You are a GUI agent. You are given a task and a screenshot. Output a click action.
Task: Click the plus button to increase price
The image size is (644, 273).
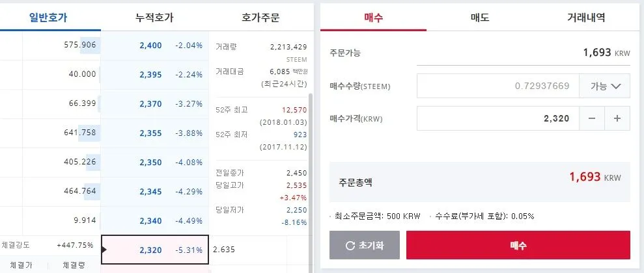click(x=617, y=118)
